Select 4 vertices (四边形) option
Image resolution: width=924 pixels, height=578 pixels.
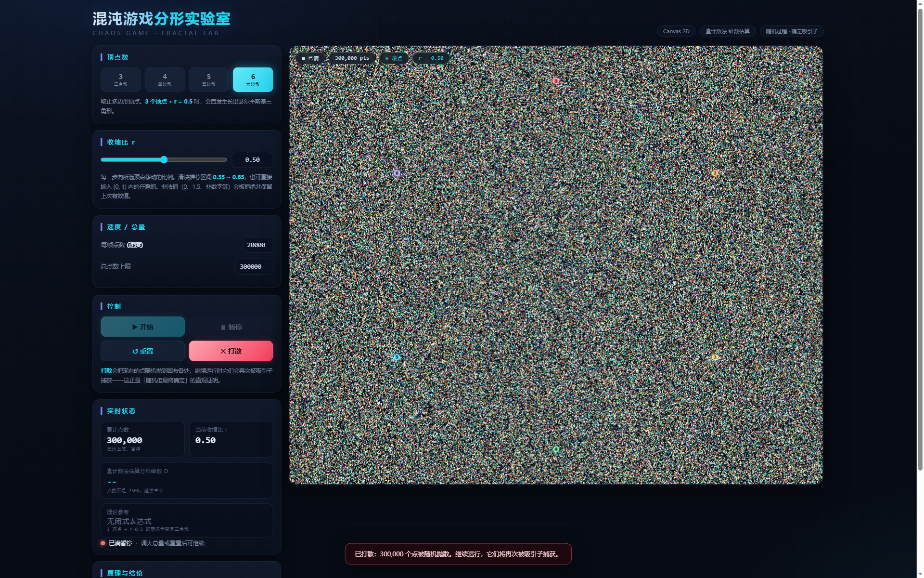[x=165, y=79]
